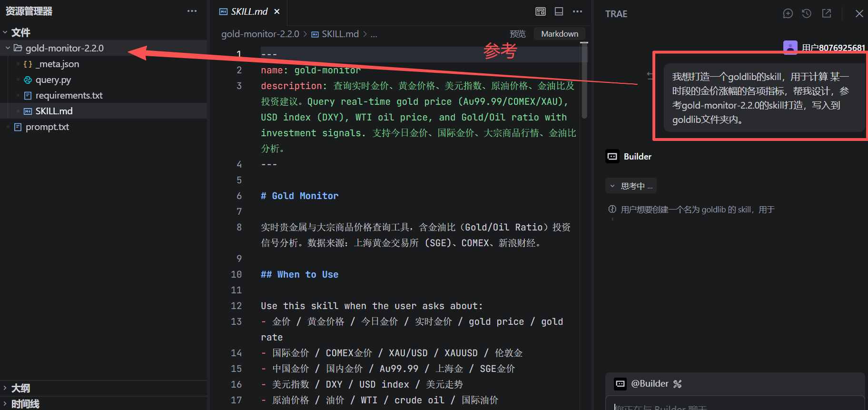
Task: Click the user message bubble text
Action: [760, 98]
